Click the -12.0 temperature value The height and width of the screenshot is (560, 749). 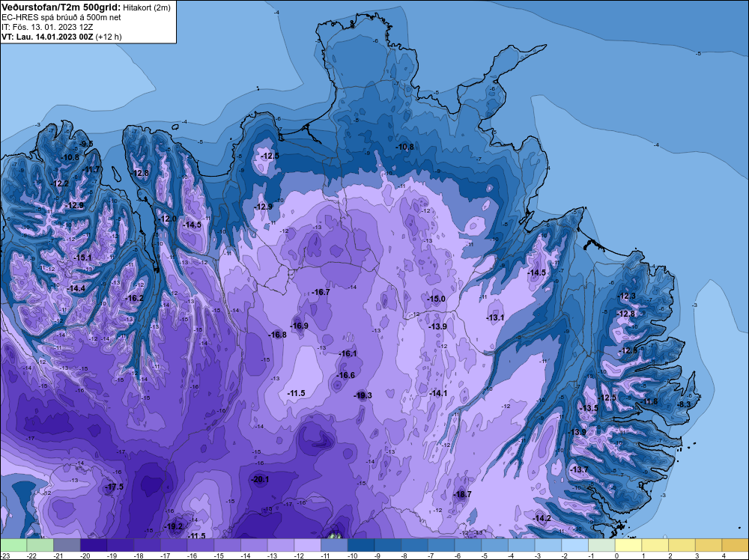coord(168,219)
